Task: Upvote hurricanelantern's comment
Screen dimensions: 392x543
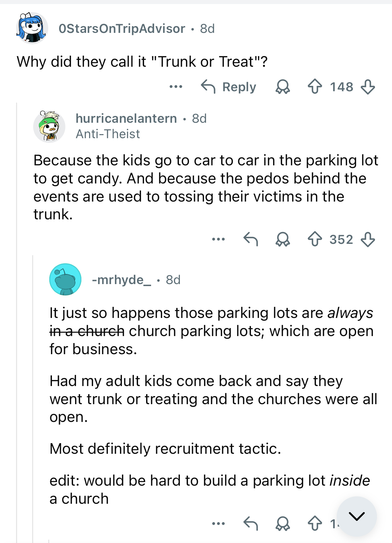Action: click(315, 239)
